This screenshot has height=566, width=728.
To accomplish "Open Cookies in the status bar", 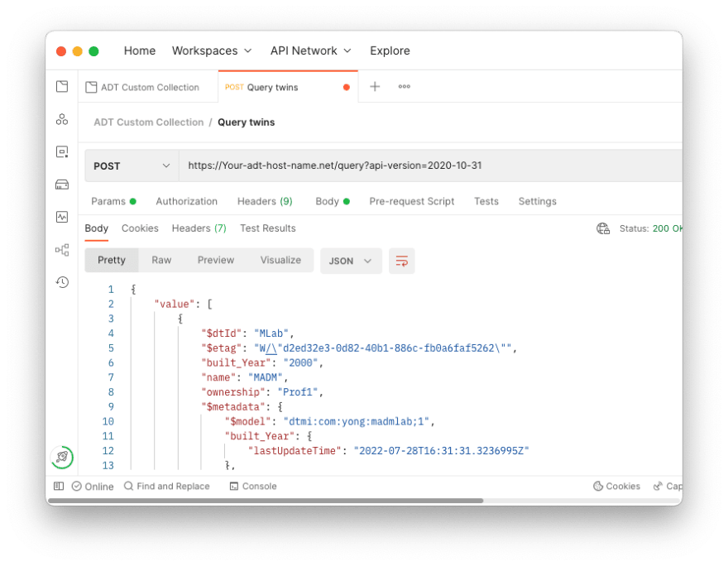I will pyautogui.click(x=616, y=486).
